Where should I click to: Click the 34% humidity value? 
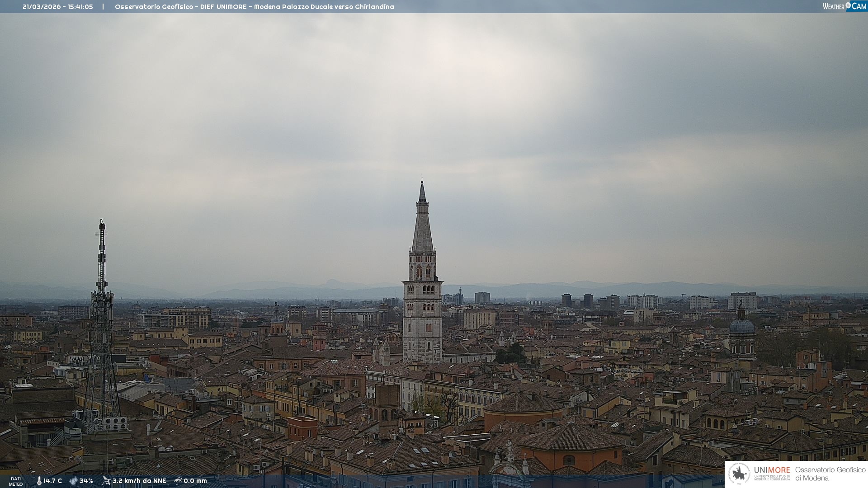(86, 481)
